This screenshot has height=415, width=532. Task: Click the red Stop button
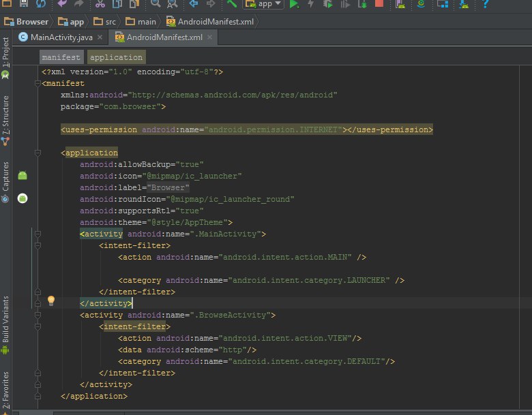click(379, 4)
